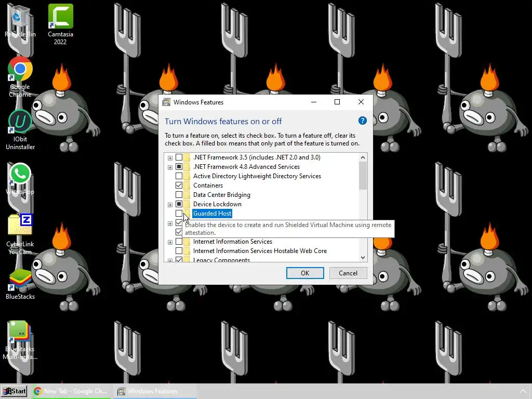The height and width of the screenshot is (399, 532).
Task: Expand .NET Framework 4.8 Advanced Services node
Action: [x=170, y=167]
